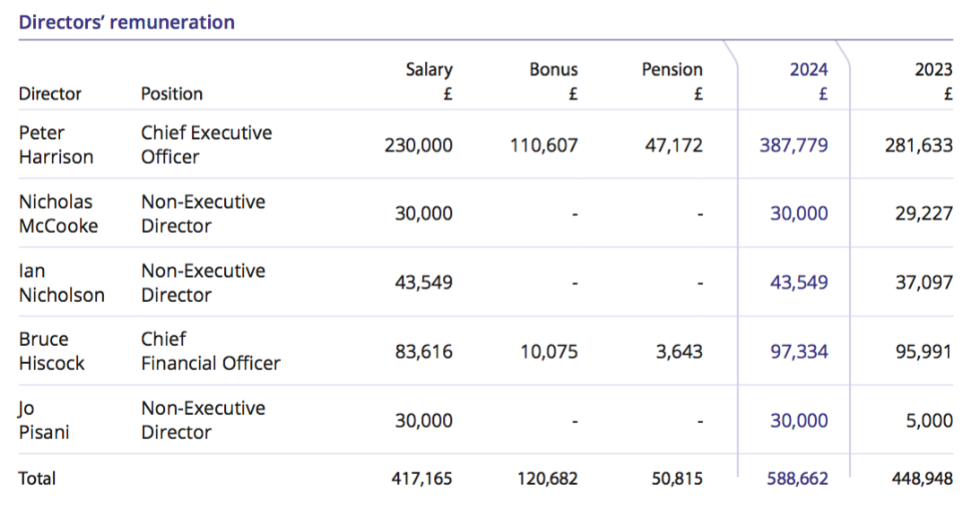Select Peter Harrison's 230,000 salary value
This screenshot has width=980, height=518.
click(419, 145)
